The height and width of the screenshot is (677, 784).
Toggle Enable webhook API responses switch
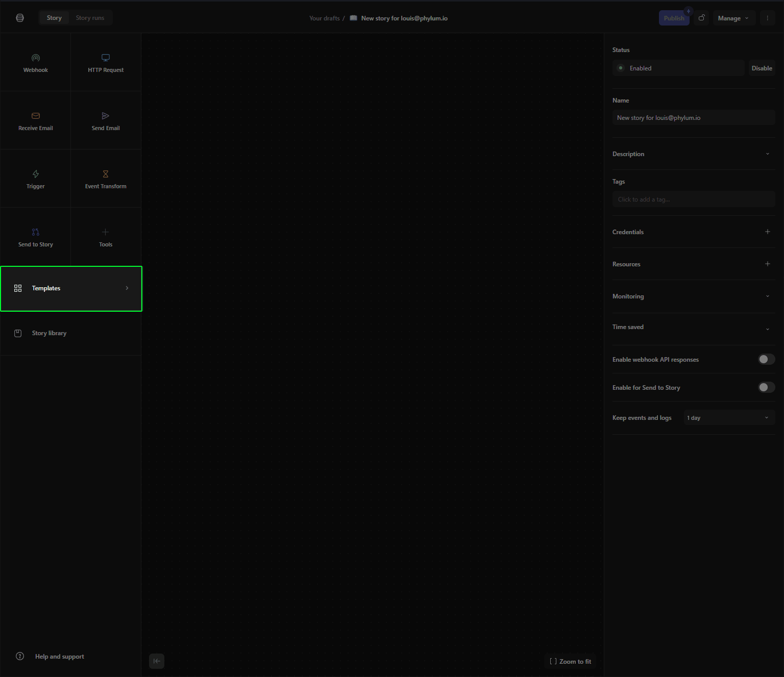[x=766, y=360]
